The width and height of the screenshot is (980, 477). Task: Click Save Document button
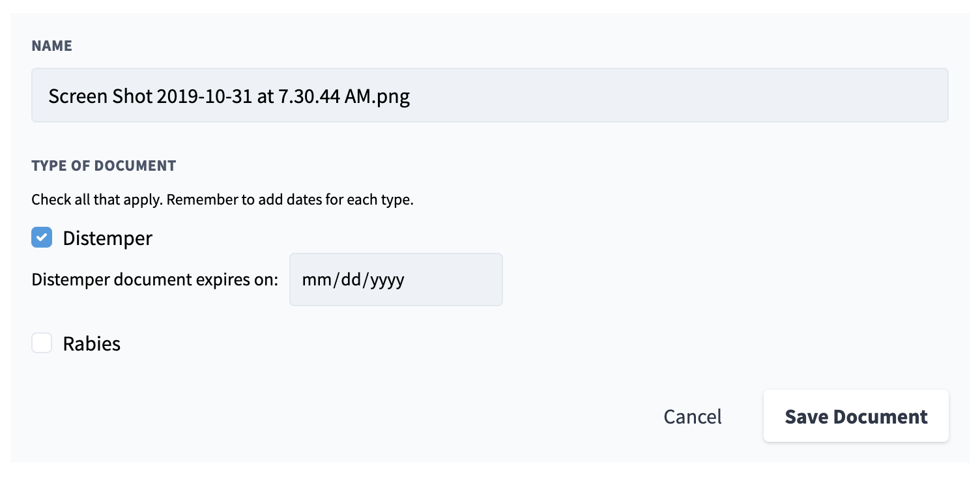[856, 416]
